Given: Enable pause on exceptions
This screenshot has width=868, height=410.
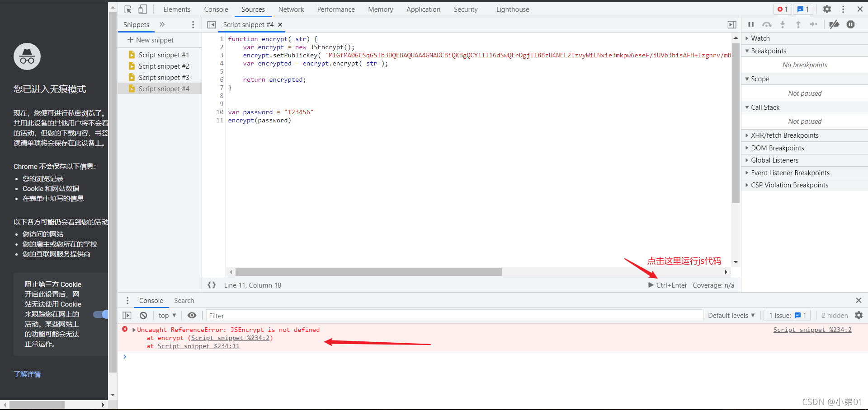Looking at the screenshot, I should pyautogui.click(x=850, y=25).
